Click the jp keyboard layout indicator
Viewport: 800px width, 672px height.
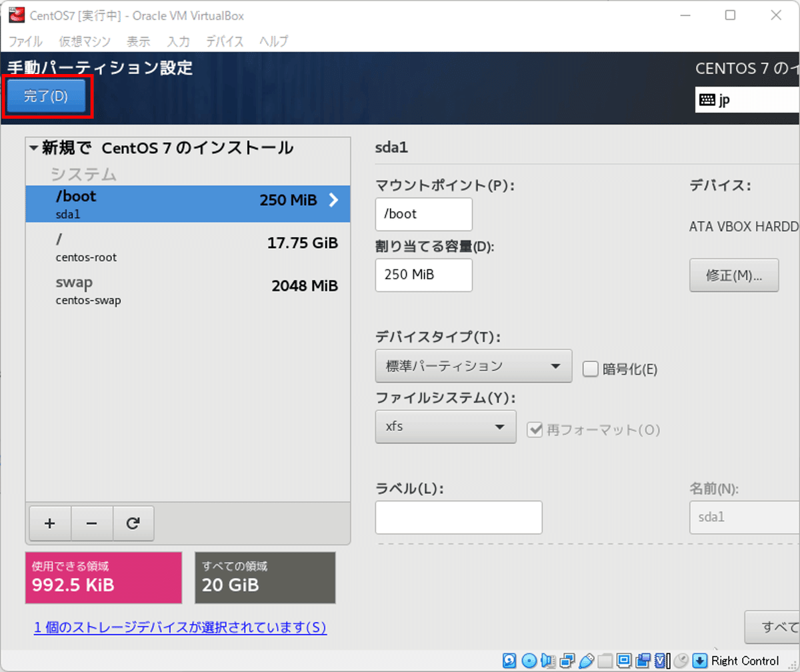[x=747, y=100]
